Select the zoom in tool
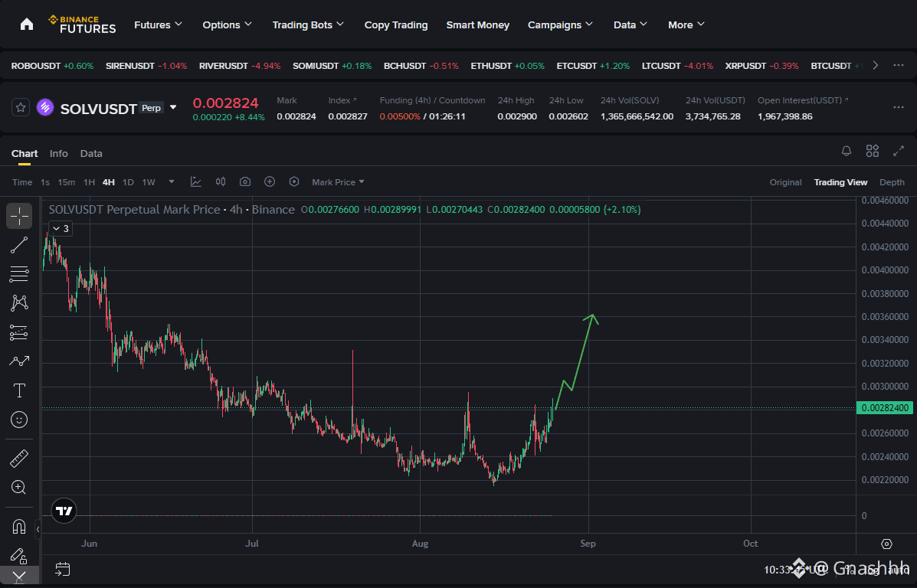Viewport: 917px width, 588px height. pyautogui.click(x=19, y=488)
